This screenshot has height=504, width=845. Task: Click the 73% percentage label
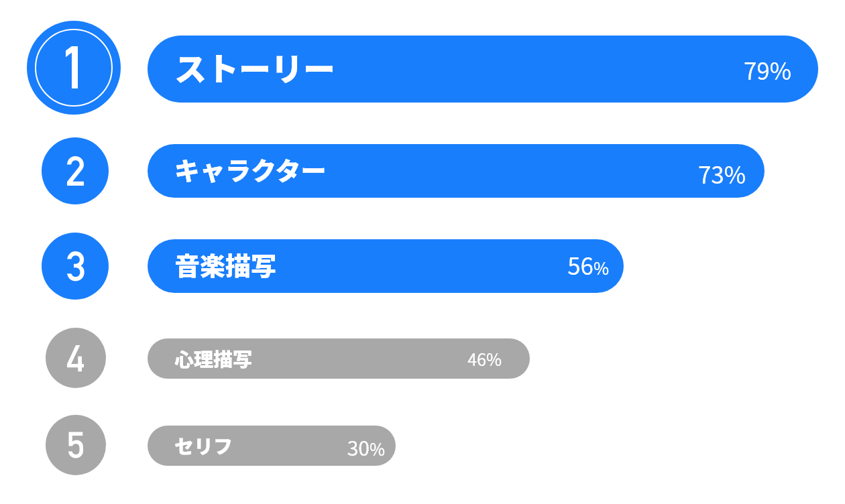click(x=722, y=176)
